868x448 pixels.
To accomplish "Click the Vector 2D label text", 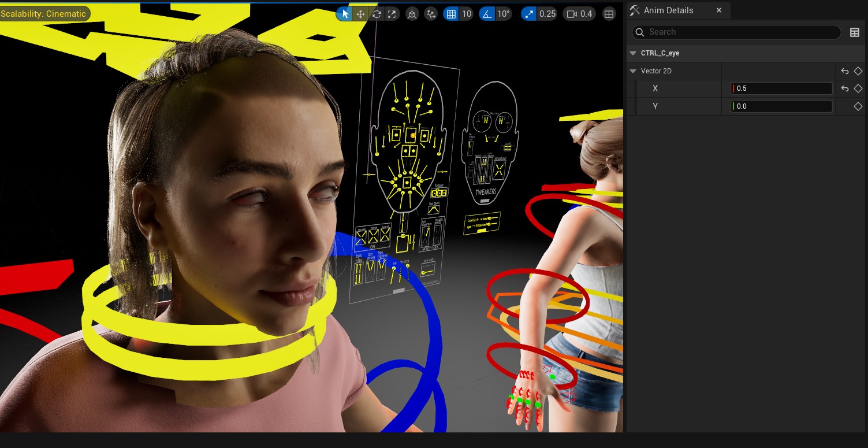I will tap(656, 71).
